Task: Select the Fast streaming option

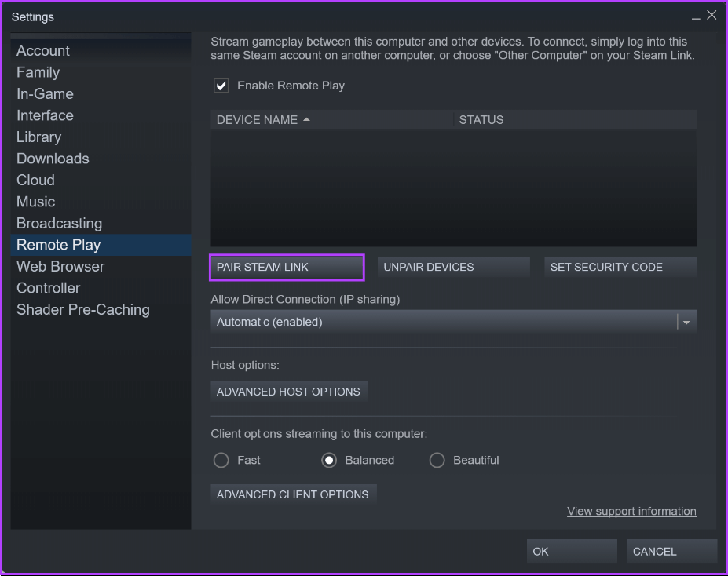Action: [221, 460]
